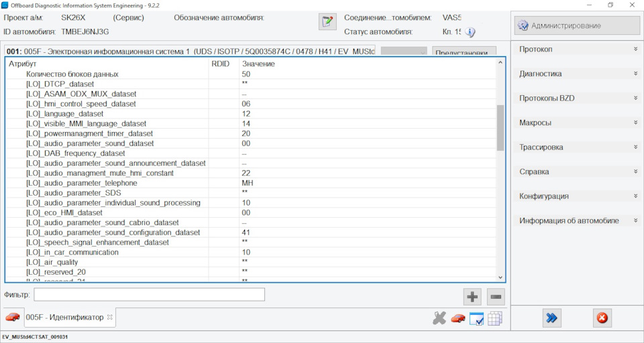Screen dimensions: 644x343
Task: Select [LO]_audio_managment_mute_hmi_constant row
Action: pos(251,173)
